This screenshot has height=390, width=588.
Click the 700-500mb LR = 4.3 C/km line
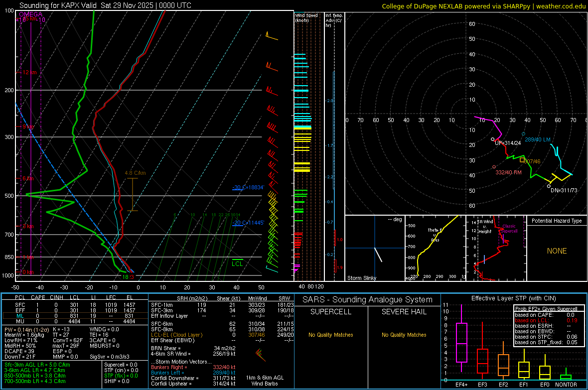35,381
